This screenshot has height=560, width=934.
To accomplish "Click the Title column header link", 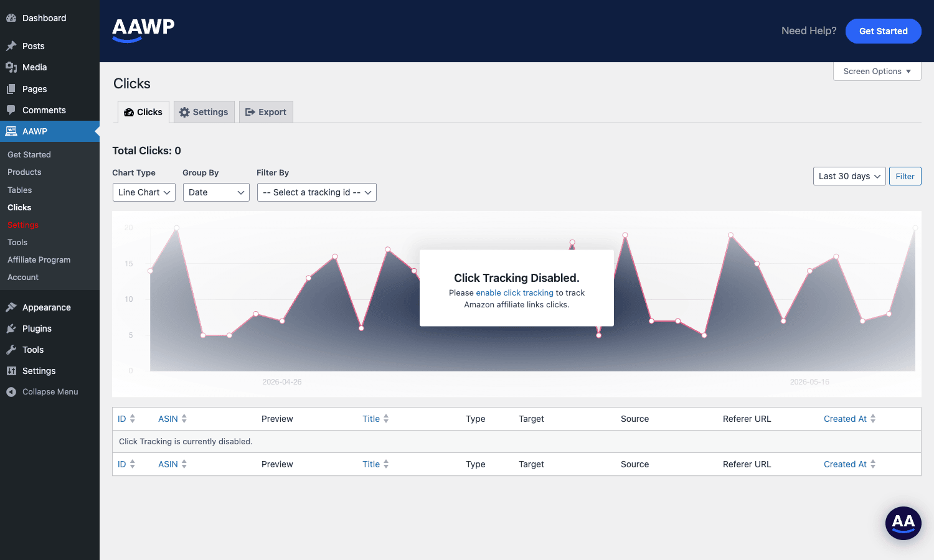I will [371, 419].
